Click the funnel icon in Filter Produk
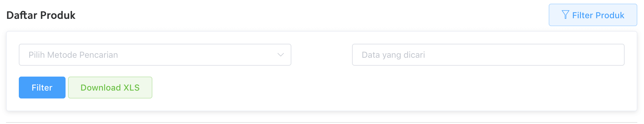Screen dimensions: 644x124 (x=565, y=15)
